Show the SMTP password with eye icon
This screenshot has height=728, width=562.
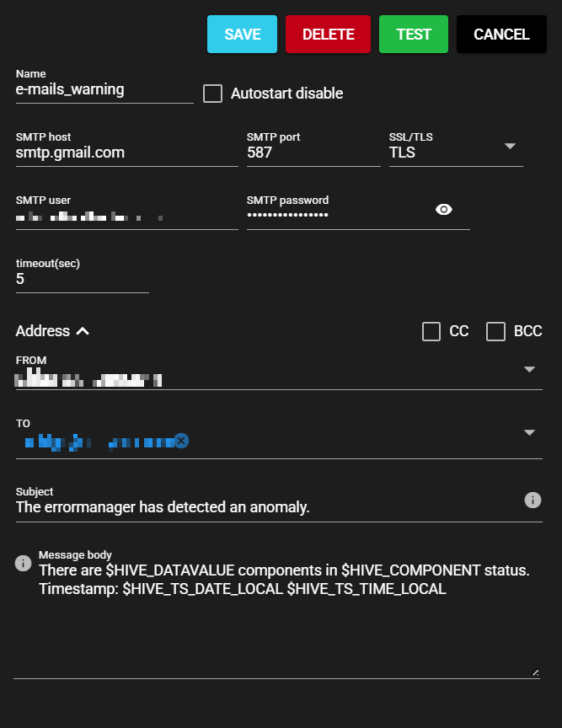click(444, 210)
